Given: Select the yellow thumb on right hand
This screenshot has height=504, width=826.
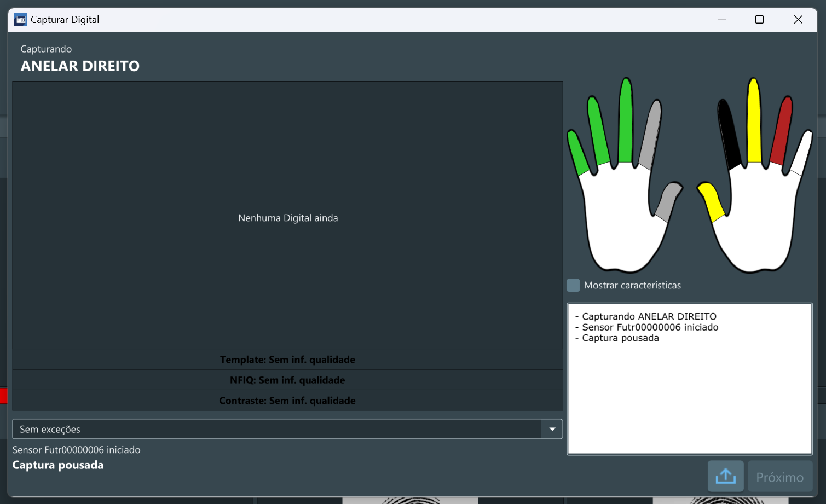Looking at the screenshot, I should coord(711,200).
